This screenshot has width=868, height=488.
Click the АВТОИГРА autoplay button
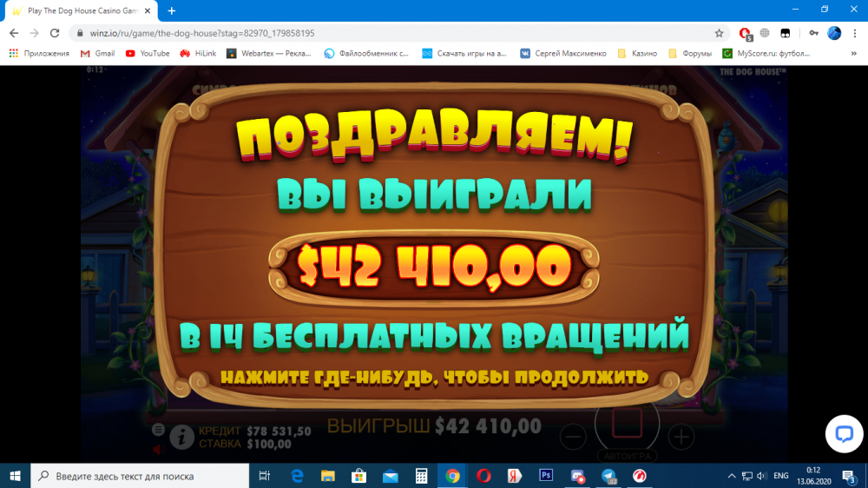tap(627, 456)
